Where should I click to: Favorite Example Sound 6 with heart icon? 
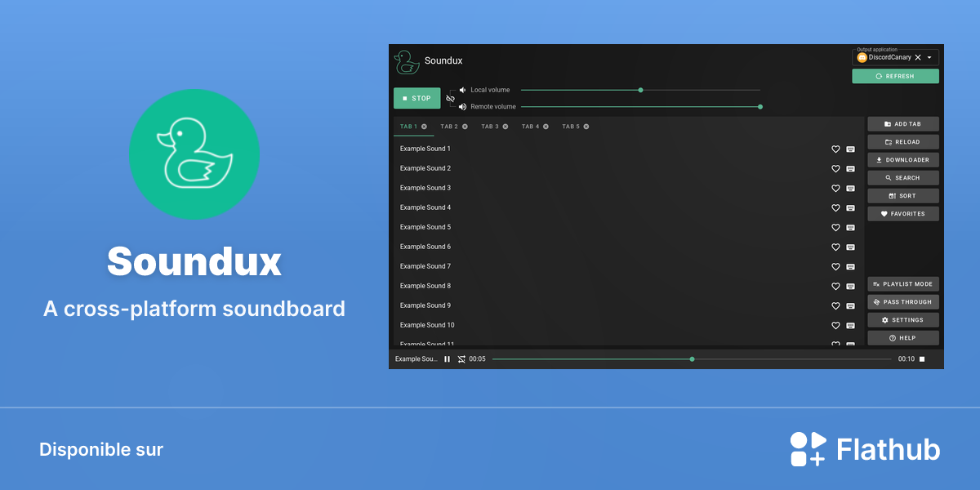(835, 247)
